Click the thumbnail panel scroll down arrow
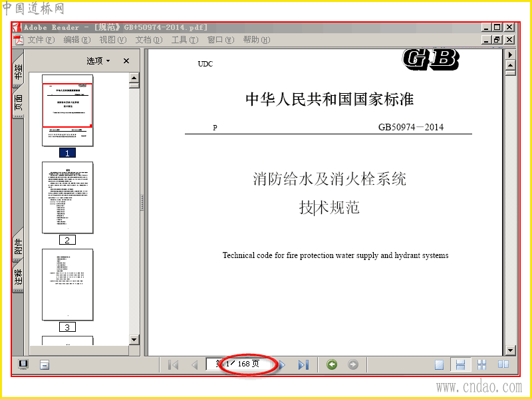This screenshot has width=532, height=399. [134, 340]
